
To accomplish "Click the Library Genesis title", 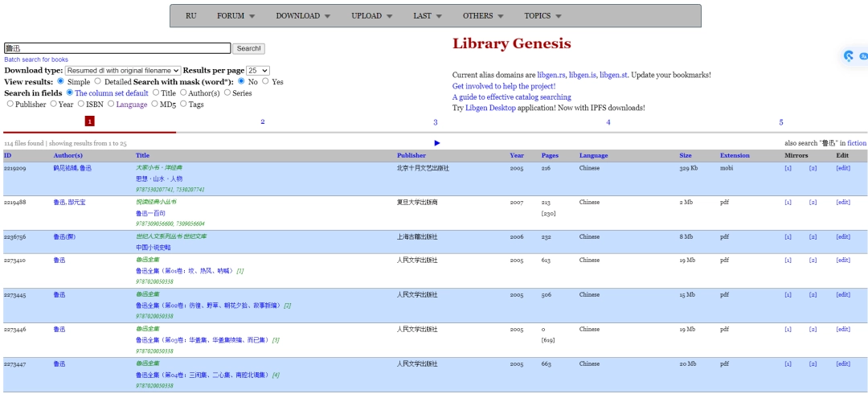I will coord(511,43).
